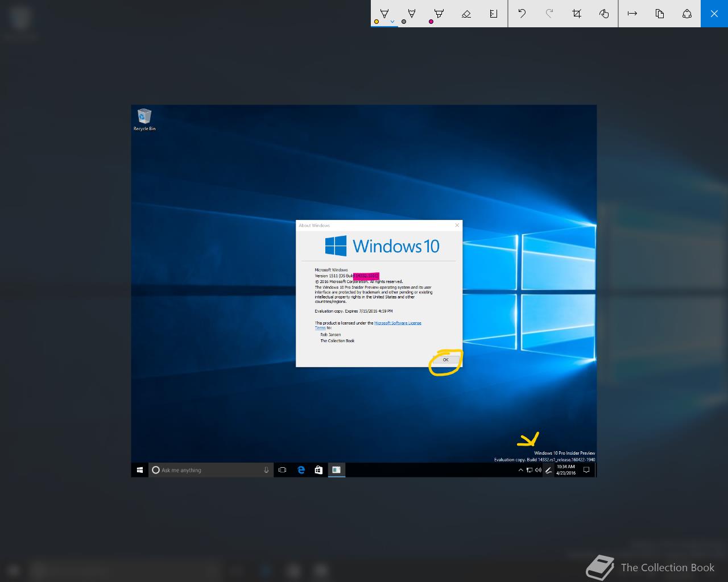Click the name Rob Jansen in dialog
The height and width of the screenshot is (582, 728).
pyautogui.click(x=330, y=335)
